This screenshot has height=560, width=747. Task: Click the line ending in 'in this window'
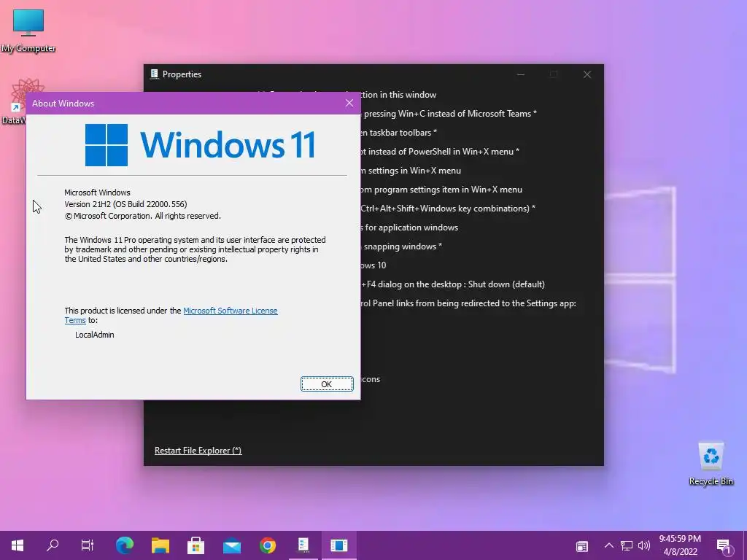coord(399,94)
